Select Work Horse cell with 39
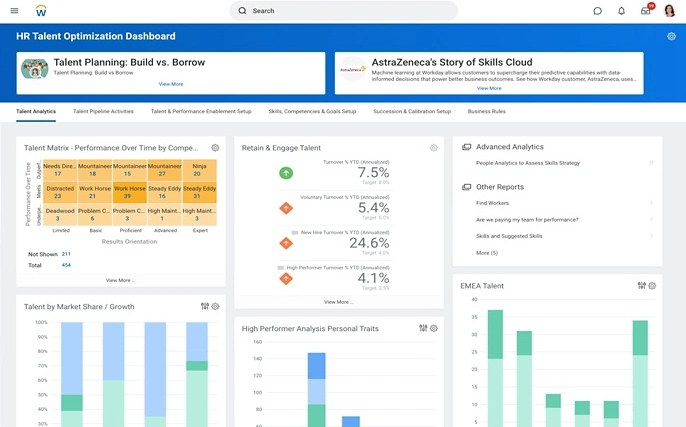Screen dimensions: 686x427 point(130,192)
